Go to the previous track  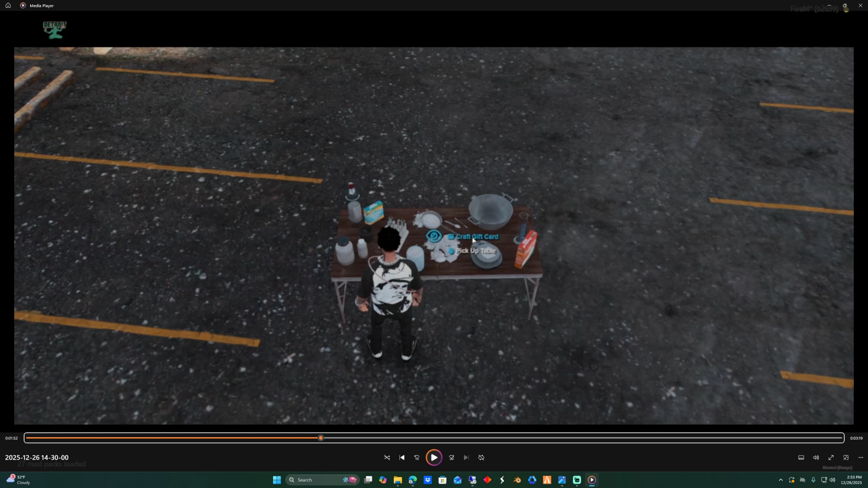(402, 457)
